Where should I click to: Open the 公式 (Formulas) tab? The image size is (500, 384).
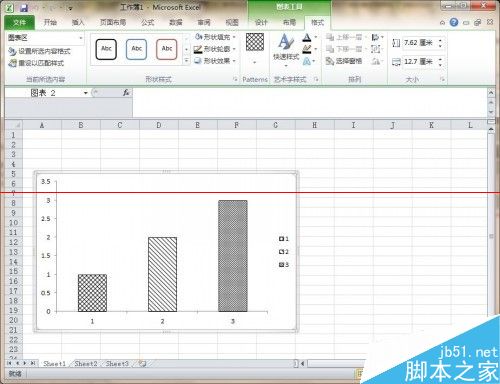click(x=147, y=22)
